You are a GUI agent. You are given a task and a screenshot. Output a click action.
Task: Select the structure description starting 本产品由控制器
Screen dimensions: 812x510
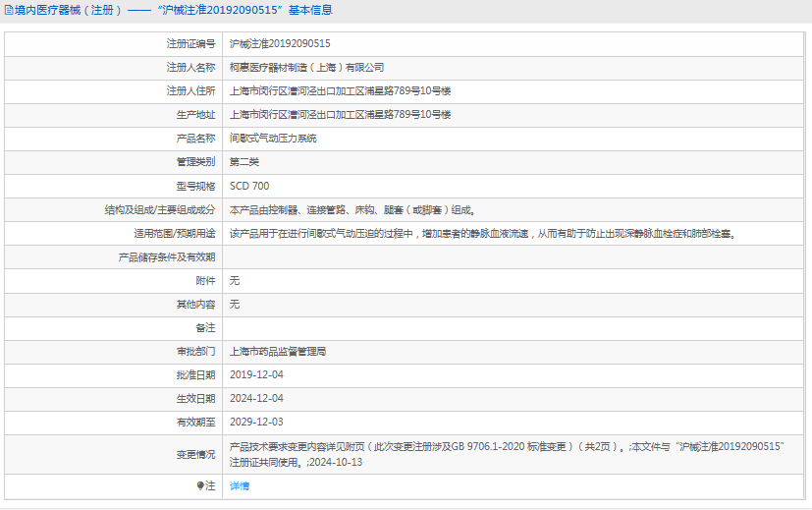click(352, 210)
